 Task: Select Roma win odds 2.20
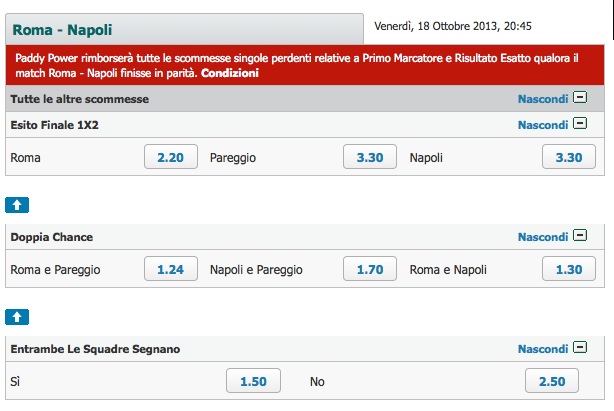[x=171, y=157]
